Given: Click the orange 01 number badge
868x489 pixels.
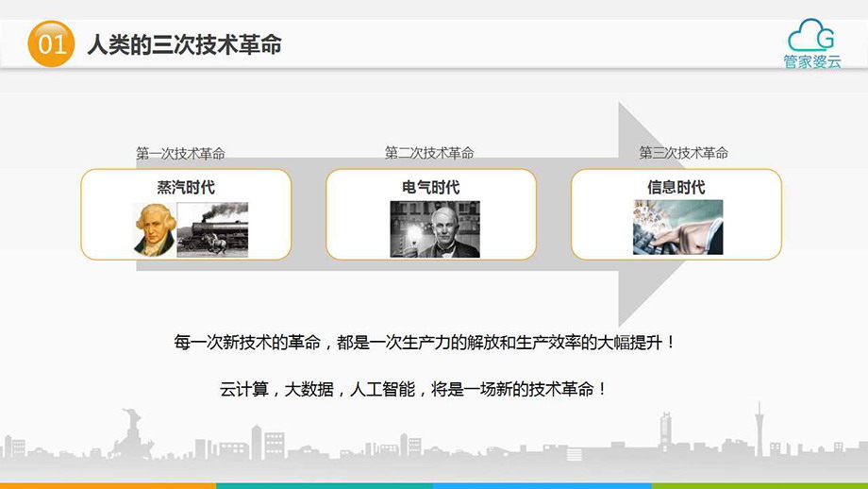Looking at the screenshot, I should coord(51,43).
